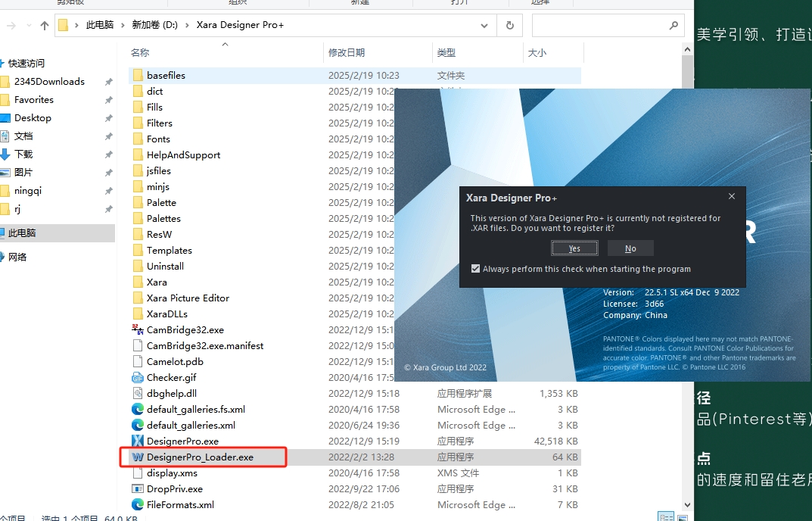The height and width of the screenshot is (521, 812).
Task: Click the XaraDLLs folder icon
Action: pos(138,314)
